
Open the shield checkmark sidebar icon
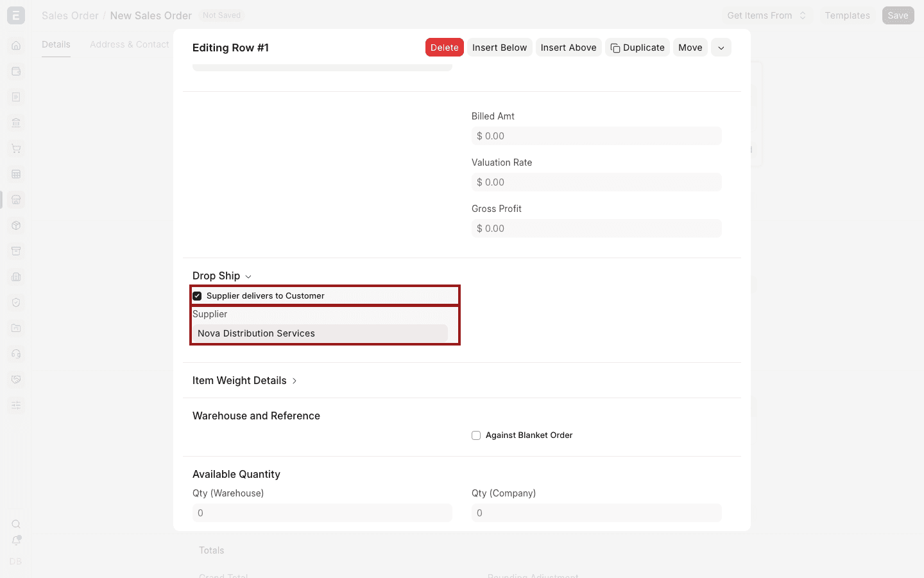pyautogui.click(x=16, y=302)
